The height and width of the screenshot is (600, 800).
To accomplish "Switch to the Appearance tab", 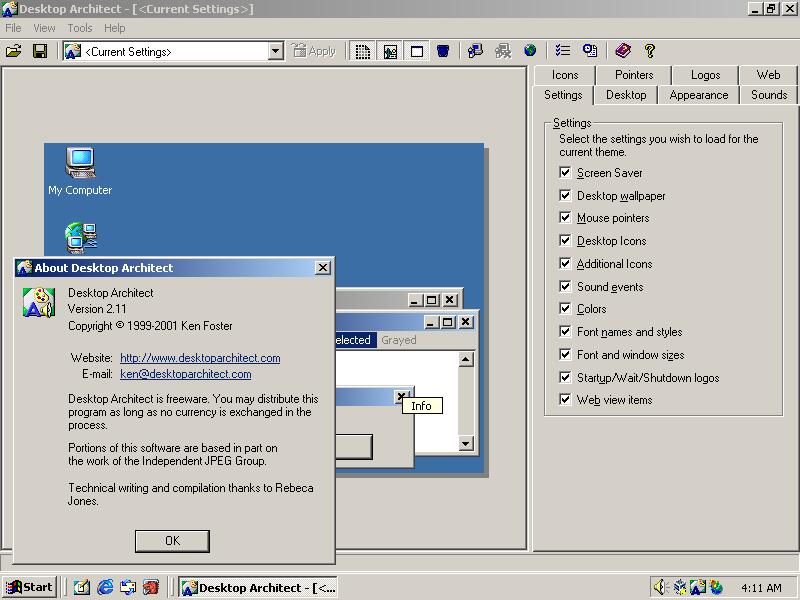I will point(698,95).
